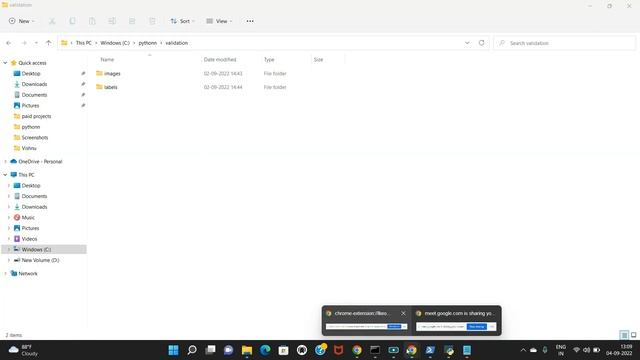640x360 pixels.
Task: Refresh the validation folder
Action: point(482,43)
